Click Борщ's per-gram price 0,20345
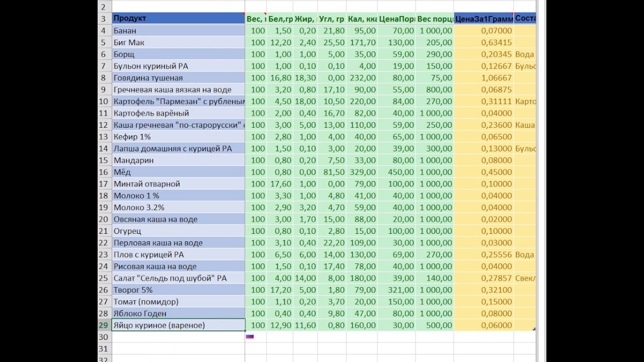The image size is (644, 362). (x=484, y=54)
